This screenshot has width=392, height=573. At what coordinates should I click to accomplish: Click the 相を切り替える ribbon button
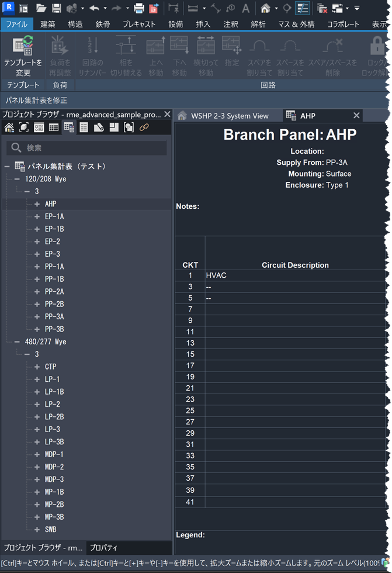pyautogui.click(x=126, y=56)
